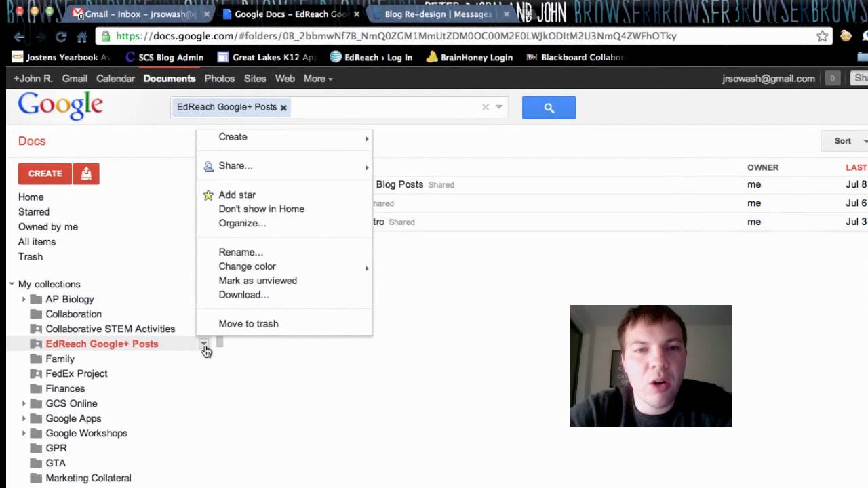The image size is (868, 488).
Task: Open the search options arrow
Action: [x=499, y=107]
